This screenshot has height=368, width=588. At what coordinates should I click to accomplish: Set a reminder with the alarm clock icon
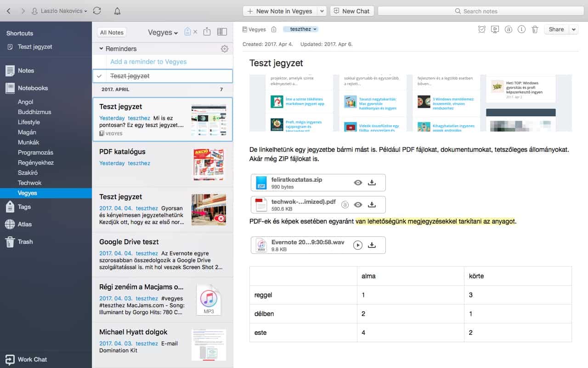coord(481,29)
